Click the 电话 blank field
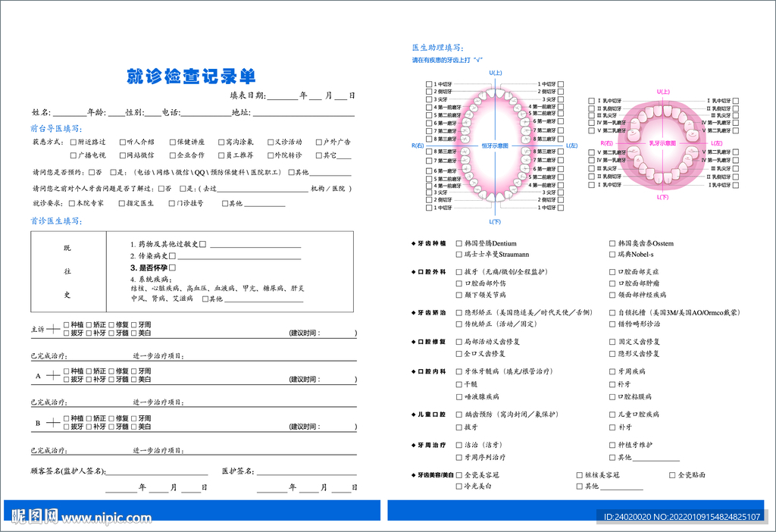 point(206,114)
